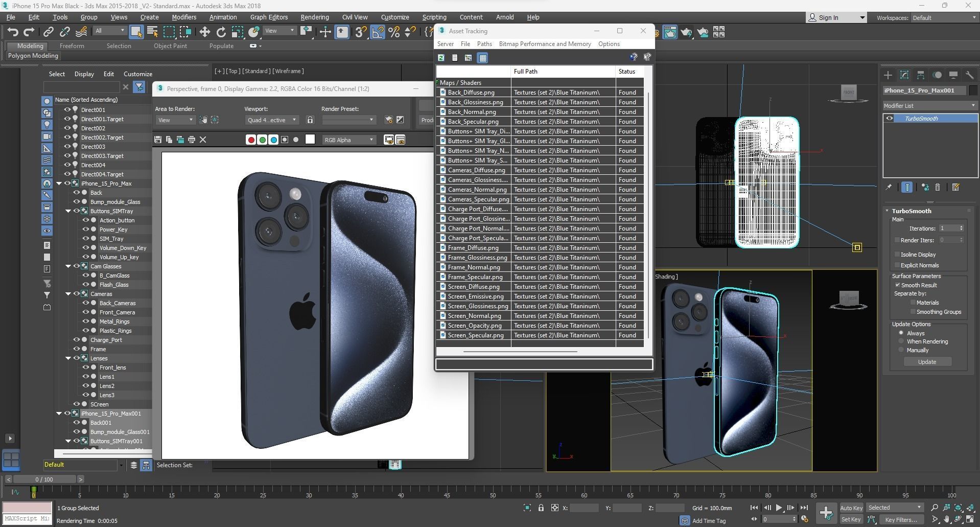Click Update button in TurboSmooth panel

tap(927, 361)
